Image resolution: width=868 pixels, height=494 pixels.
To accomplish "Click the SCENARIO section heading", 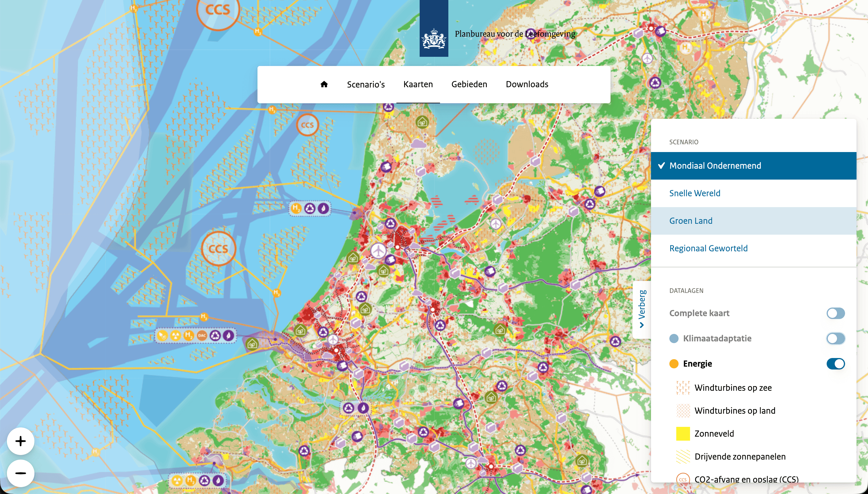I will click(x=683, y=142).
